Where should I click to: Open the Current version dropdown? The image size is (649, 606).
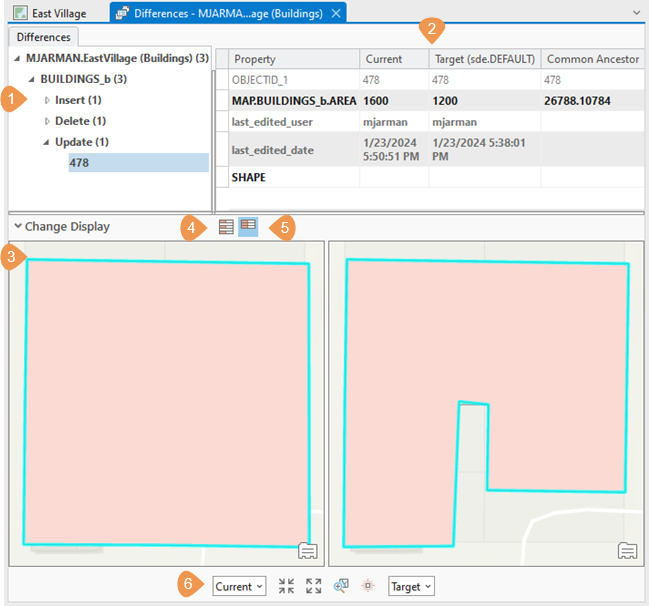pos(239,587)
